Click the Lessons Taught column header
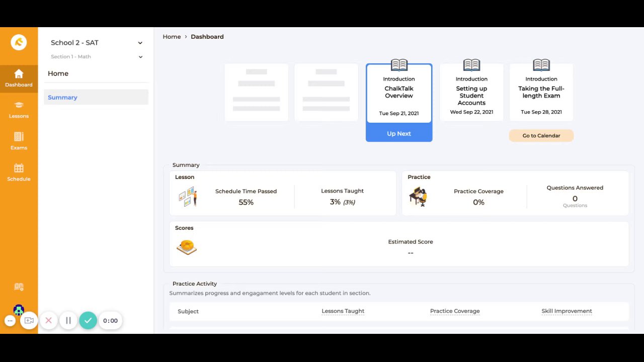 pos(343,311)
